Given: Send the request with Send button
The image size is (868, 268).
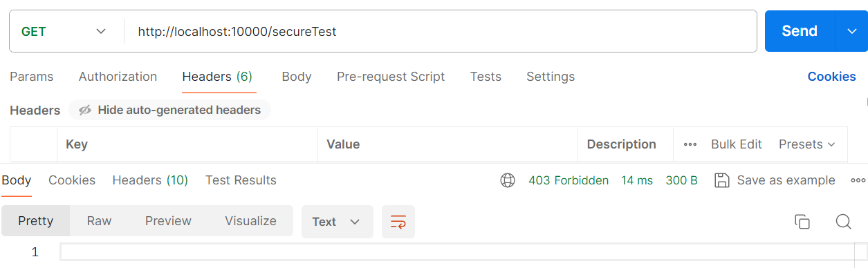Looking at the screenshot, I should (800, 31).
